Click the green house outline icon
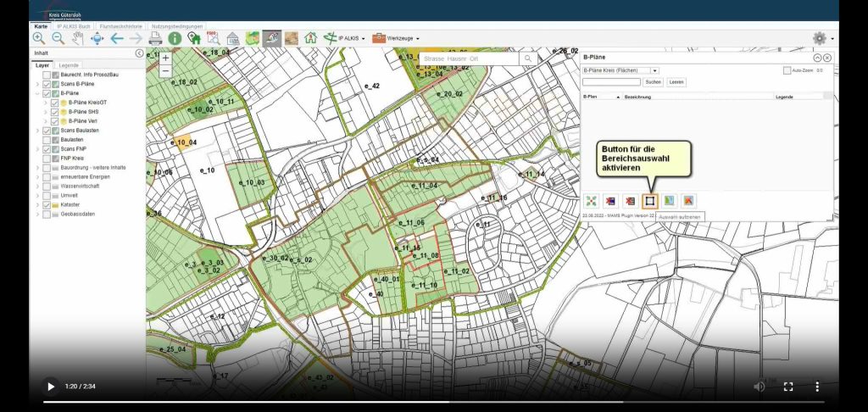Viewport: 868px width, 412px height. click(310, 38)
